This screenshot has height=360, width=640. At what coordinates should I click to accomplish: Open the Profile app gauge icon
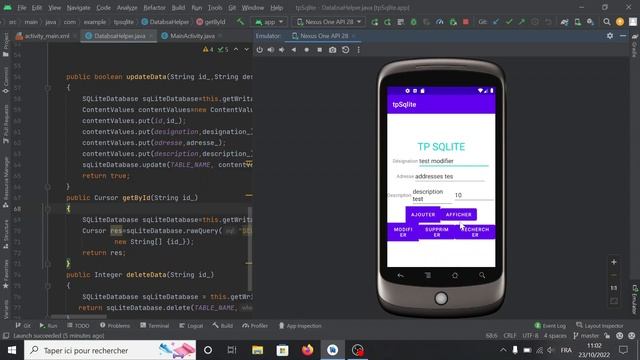pyautogui.click(x=440, y=22)
